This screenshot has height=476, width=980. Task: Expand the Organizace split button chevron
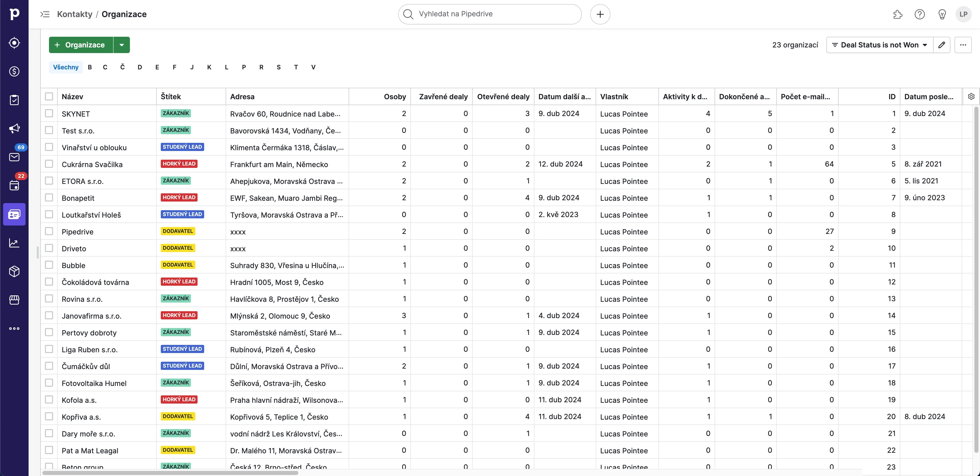(x=122, y=44)
